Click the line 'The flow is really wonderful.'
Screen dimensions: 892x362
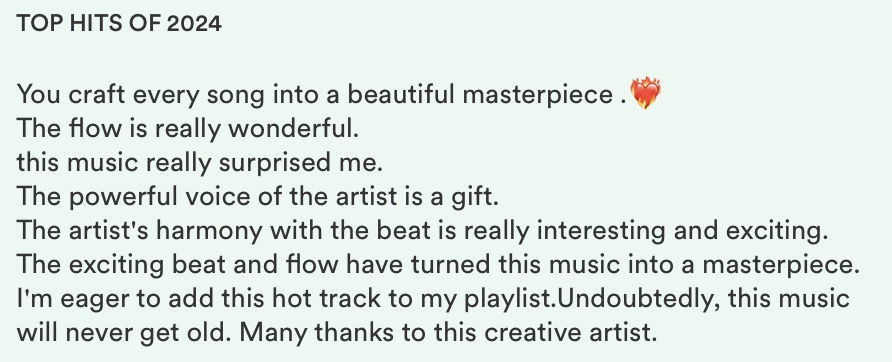[188, 129]
